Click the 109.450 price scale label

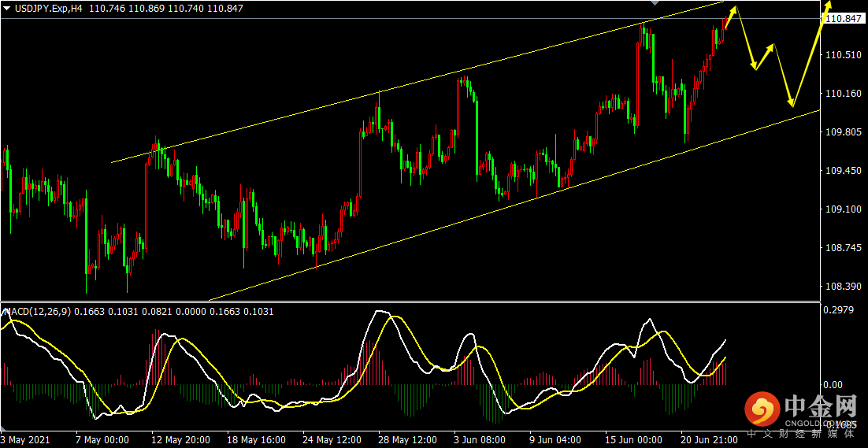(843, 171)
